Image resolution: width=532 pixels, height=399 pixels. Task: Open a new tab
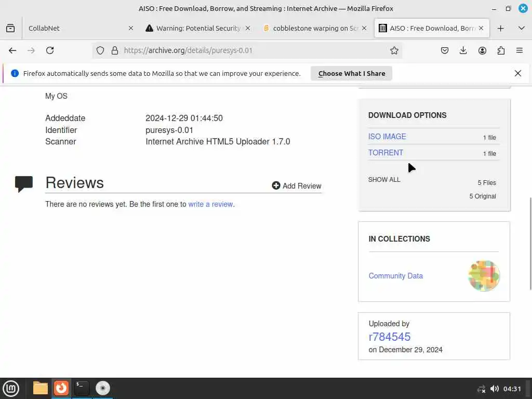point(500,28)
